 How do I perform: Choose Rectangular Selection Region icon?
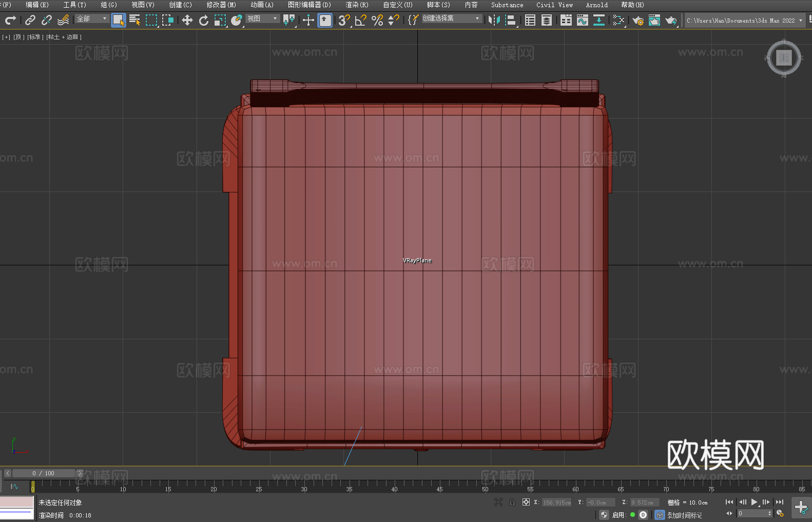[x=151, y=21]
